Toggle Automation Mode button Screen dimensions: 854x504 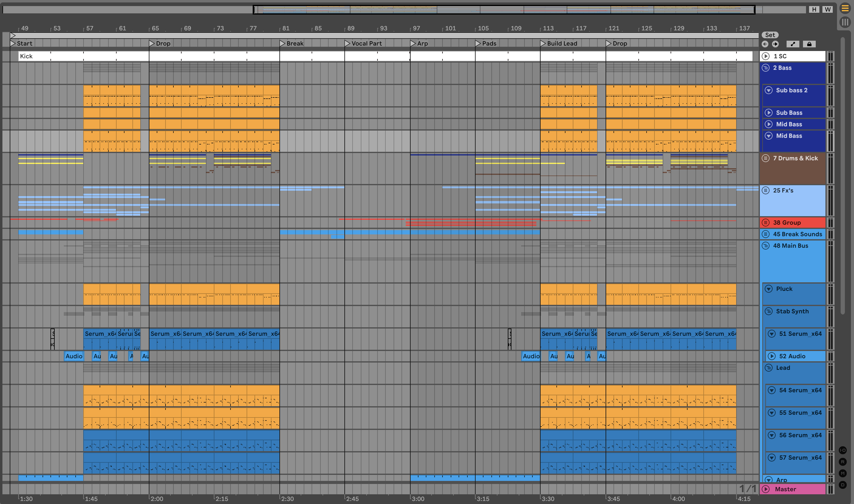click(x=793, y=44)
